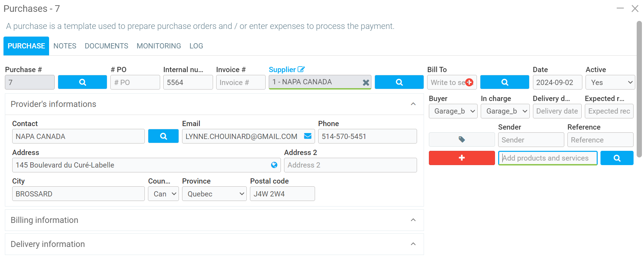The width and height of the screenshot is (644, 256).
Task: Open the Buyer dropdown
Action: [453, 111]
